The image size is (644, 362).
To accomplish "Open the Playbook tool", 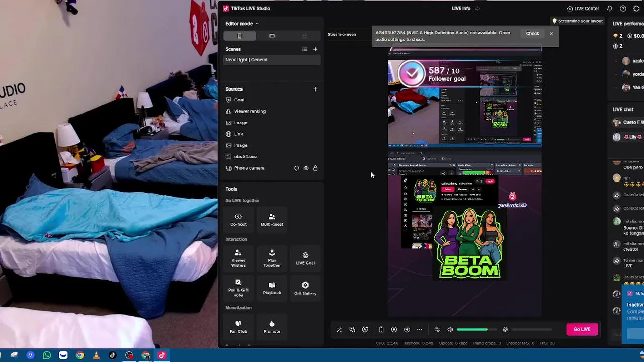I will 272,288.
